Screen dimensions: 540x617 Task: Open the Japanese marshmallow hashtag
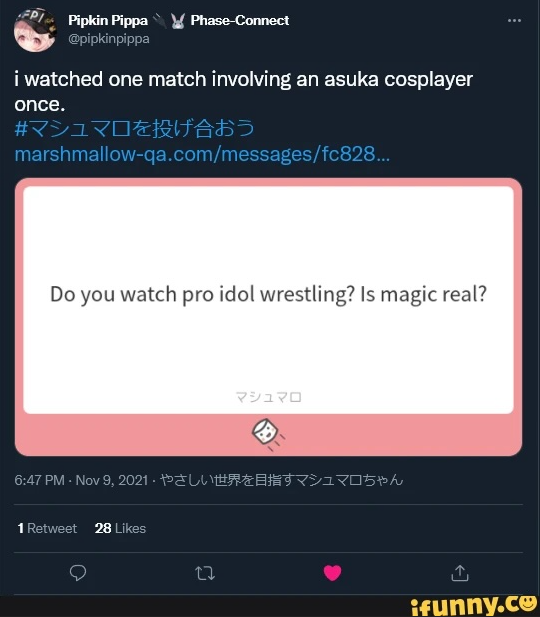tap(135, 129)
